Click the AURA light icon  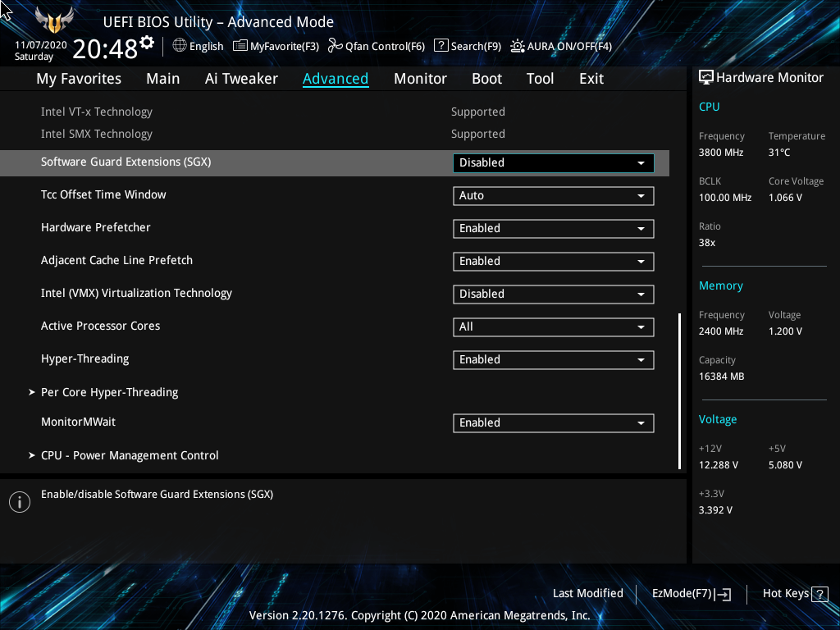(x=517, y=46)
